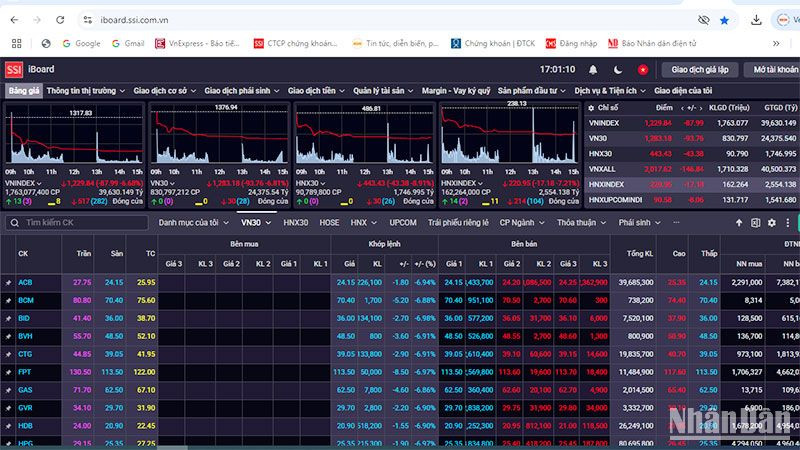Bookmark this page with star icon
The width and height of the screenshot is (800, 450).
[x=724, y=19]
